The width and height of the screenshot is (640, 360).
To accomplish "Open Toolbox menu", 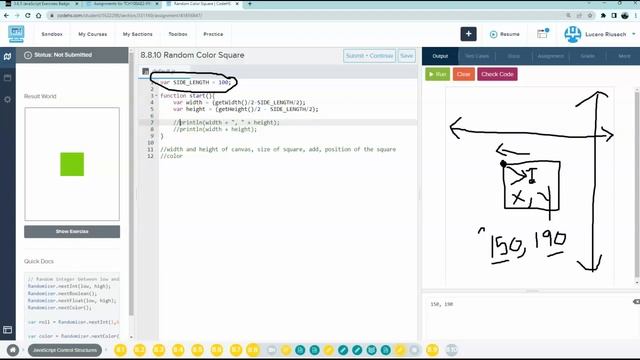I will [x=178, y=34].
